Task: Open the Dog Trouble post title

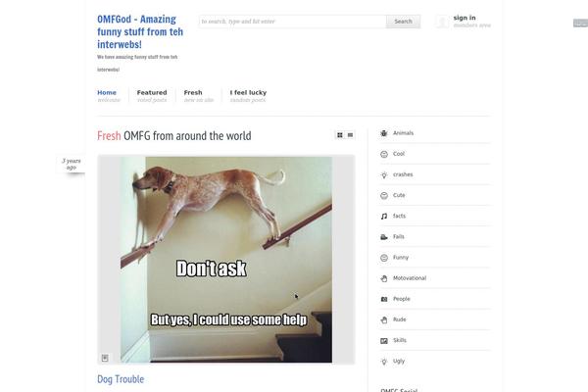Action: 121,379
